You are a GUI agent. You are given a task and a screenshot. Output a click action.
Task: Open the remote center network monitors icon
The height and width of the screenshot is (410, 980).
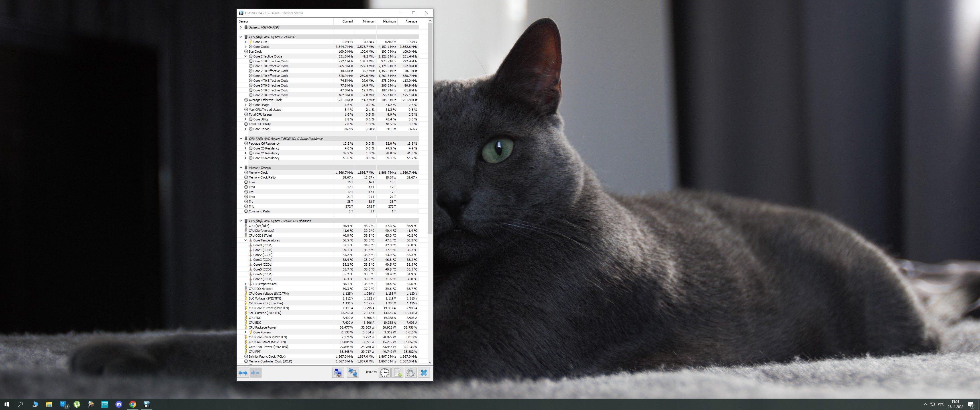(x=353, y=373)
